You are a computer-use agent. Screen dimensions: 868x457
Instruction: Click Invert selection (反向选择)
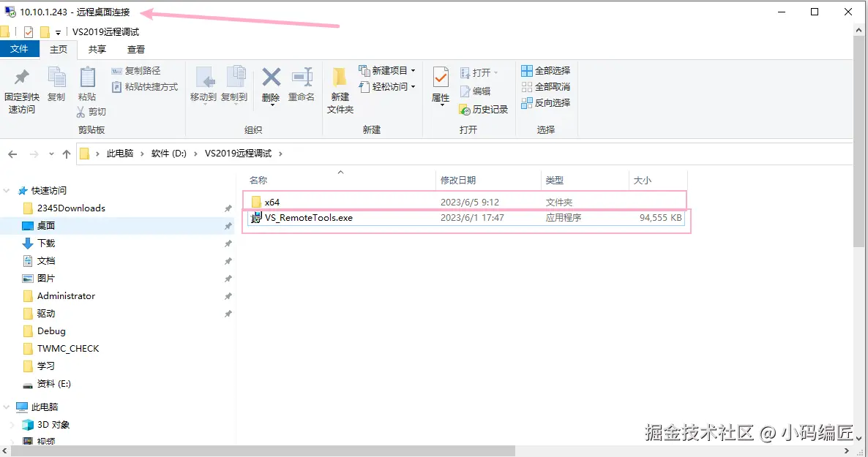click(x=546, y=103)
